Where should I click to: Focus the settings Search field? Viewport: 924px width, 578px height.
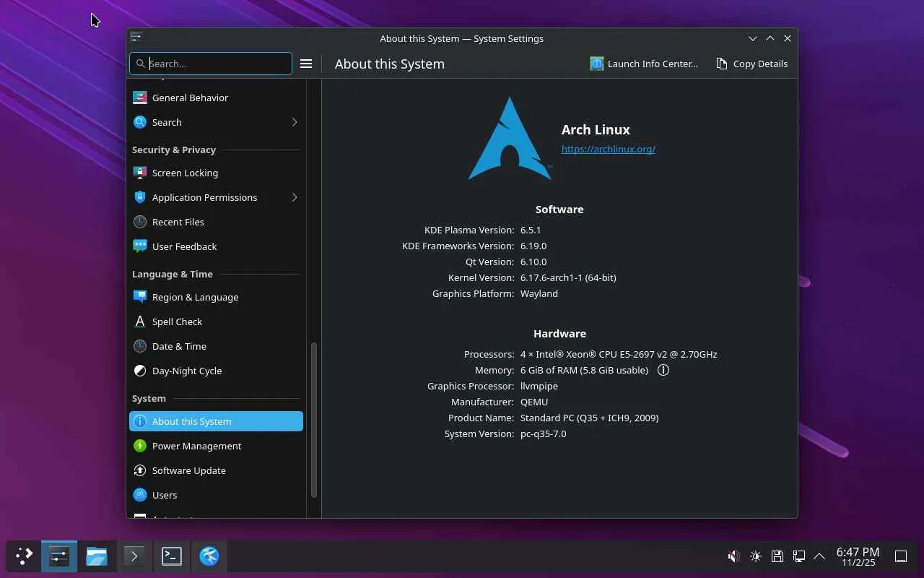pos(211,64)
